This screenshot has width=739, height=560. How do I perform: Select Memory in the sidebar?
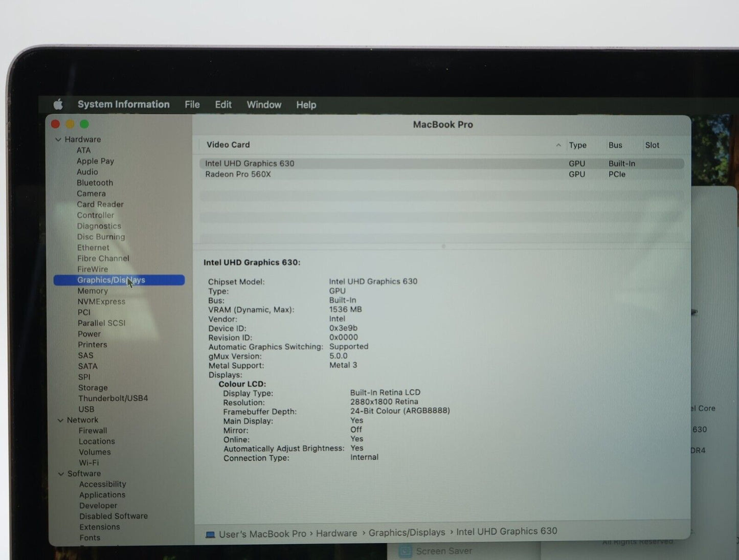click(93, 291)
